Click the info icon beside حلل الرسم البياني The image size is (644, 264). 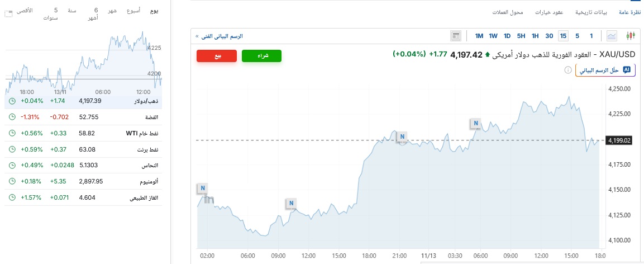click(568, 70)
